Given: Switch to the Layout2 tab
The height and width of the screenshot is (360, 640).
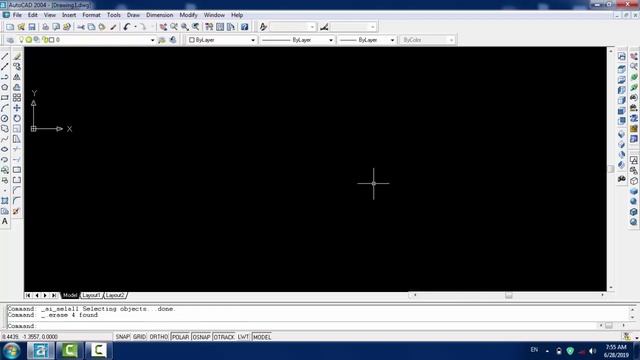Looking at the screenshot, I should click(x=115, y=295).
